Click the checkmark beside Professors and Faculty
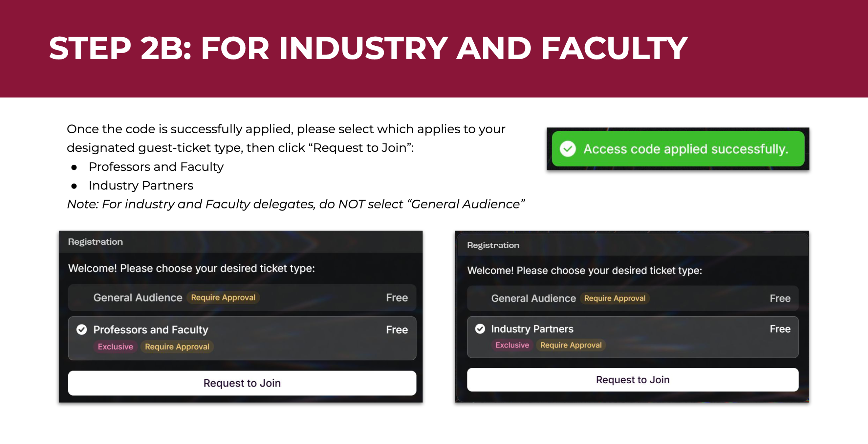The image size is (868, 444). [82, 329]
